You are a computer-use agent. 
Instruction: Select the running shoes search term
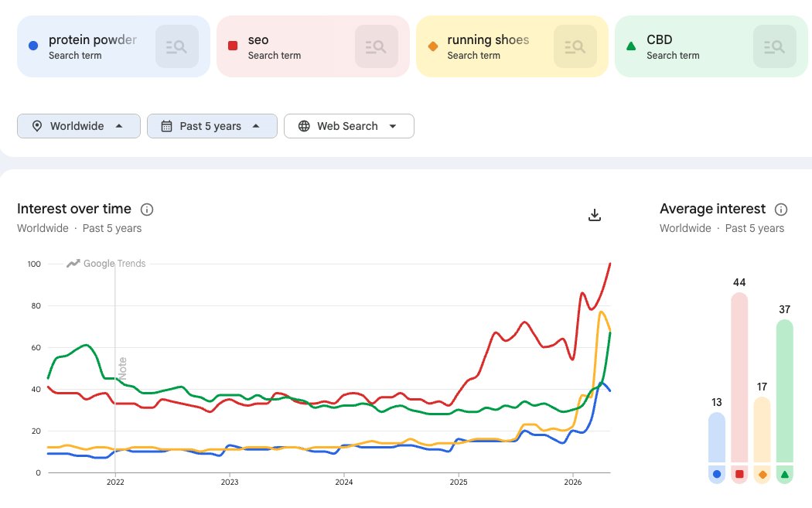[x=488, y=40]
